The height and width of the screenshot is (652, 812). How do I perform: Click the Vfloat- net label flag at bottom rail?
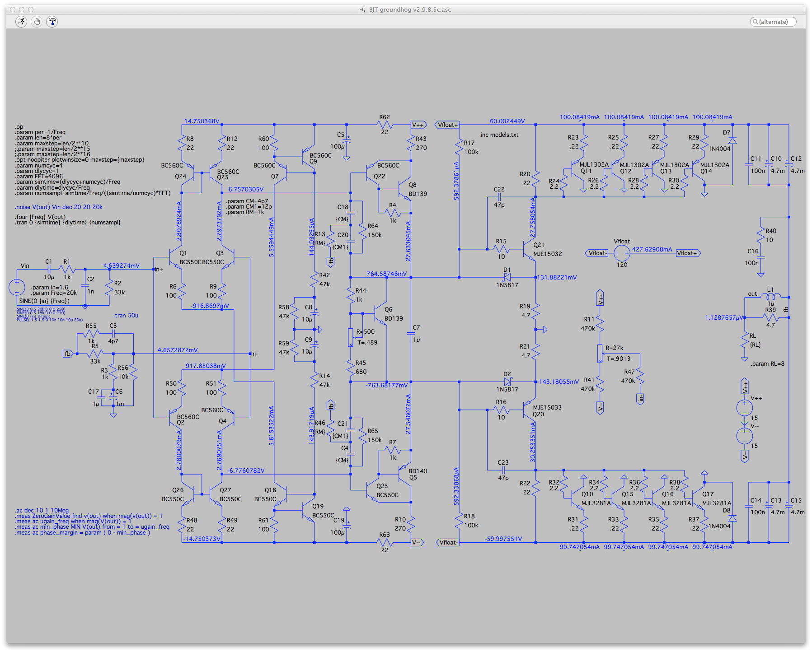click(447, 543)
